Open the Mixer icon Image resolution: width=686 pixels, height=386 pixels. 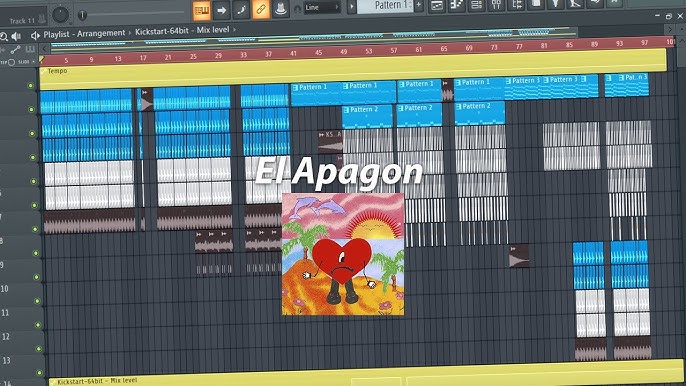coord(497,4)
